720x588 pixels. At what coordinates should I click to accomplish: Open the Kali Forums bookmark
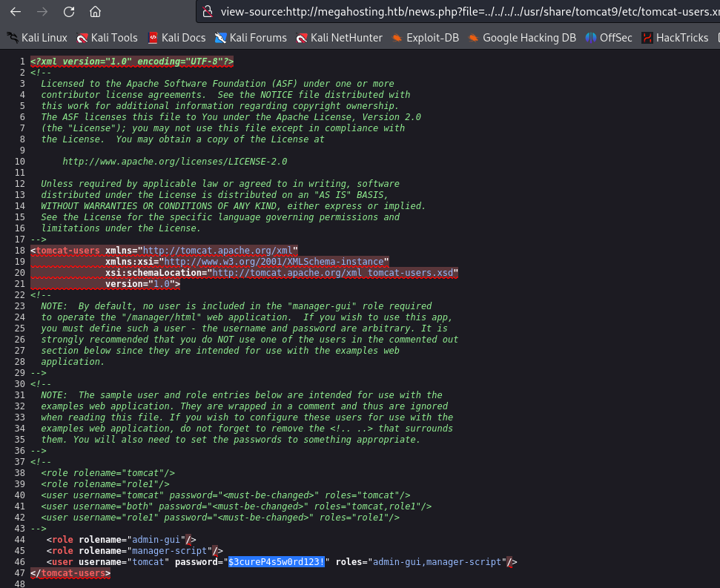[x=250, y=38]
